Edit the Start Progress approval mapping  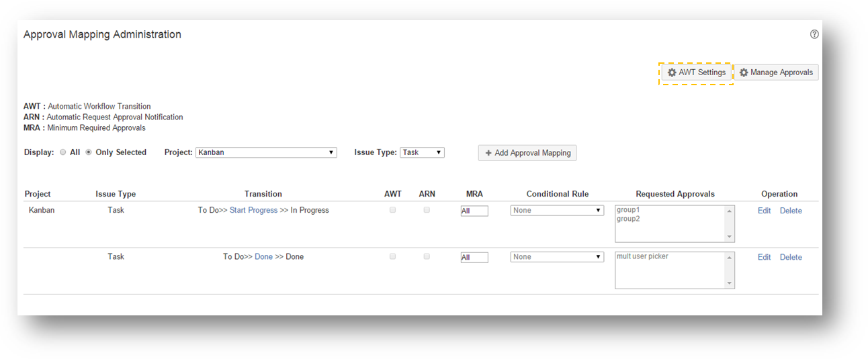pyautogui.click(x=764, y=211)
